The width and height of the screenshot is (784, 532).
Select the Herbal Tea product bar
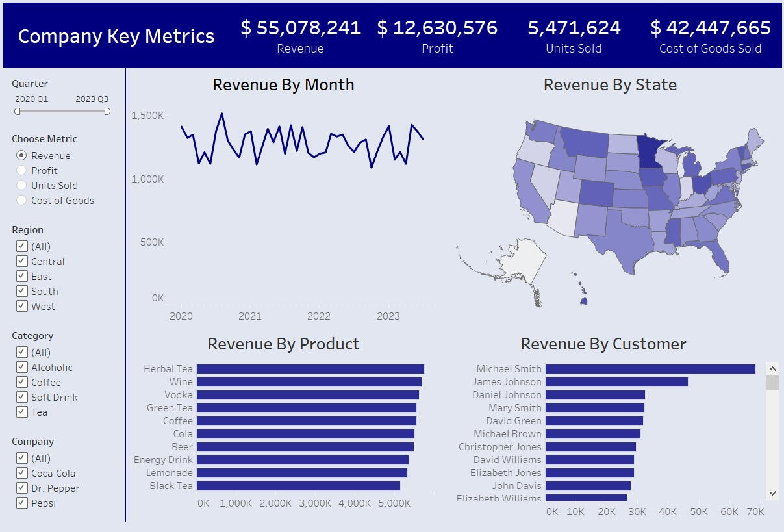click(310, 369)
